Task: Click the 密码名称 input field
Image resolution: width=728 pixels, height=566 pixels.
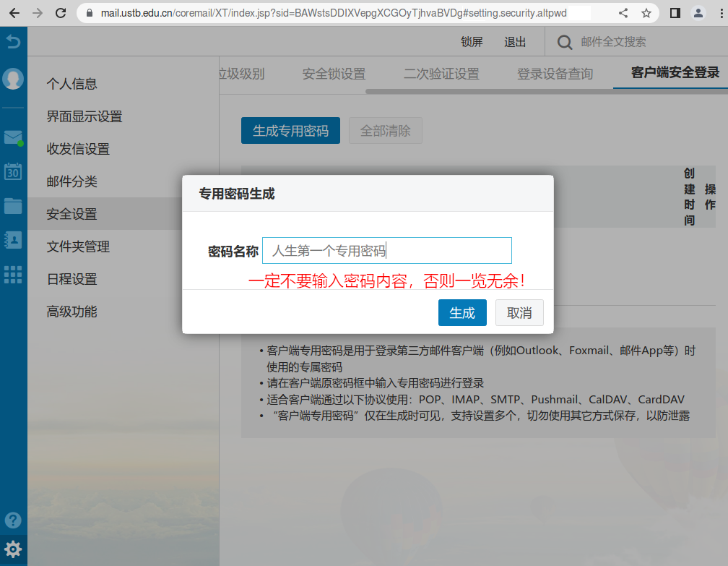Action: [386, 251]
